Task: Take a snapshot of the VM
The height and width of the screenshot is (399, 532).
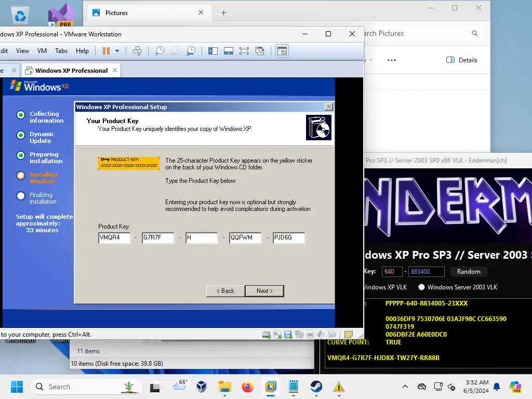Action: click(159, 51)
